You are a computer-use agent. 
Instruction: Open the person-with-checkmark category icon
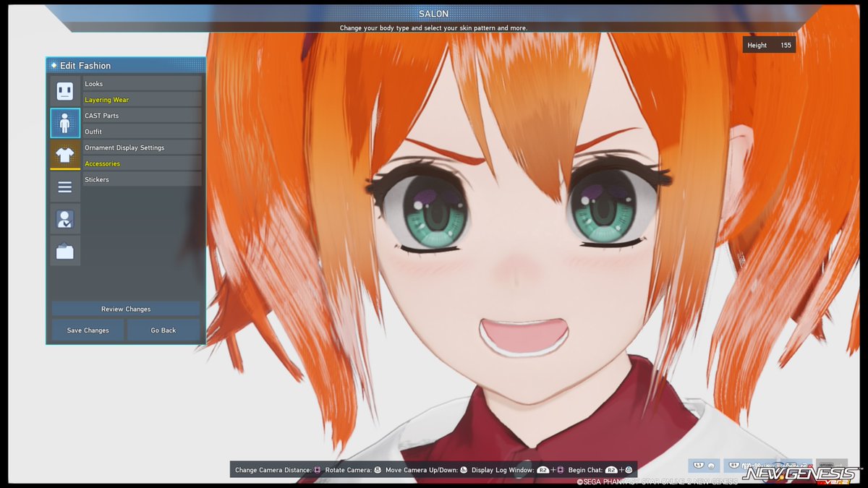pos(65,219)
